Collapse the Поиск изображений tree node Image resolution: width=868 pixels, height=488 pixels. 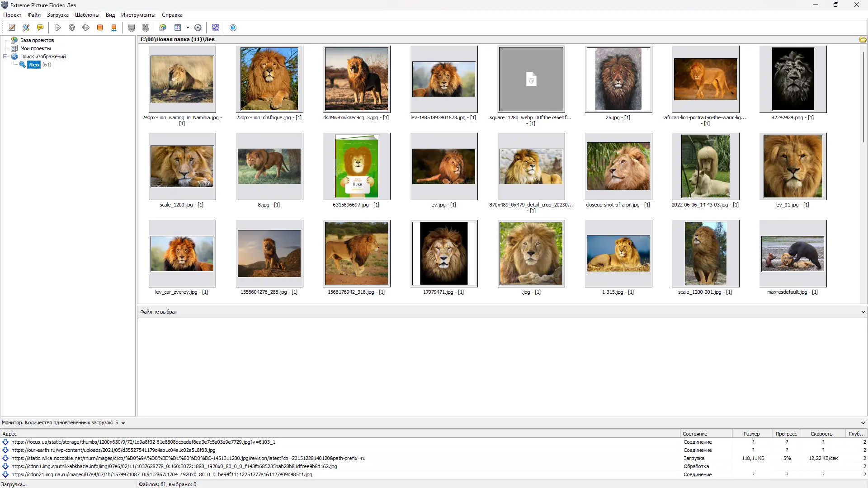pyautogui.click(x=5, y=56)
